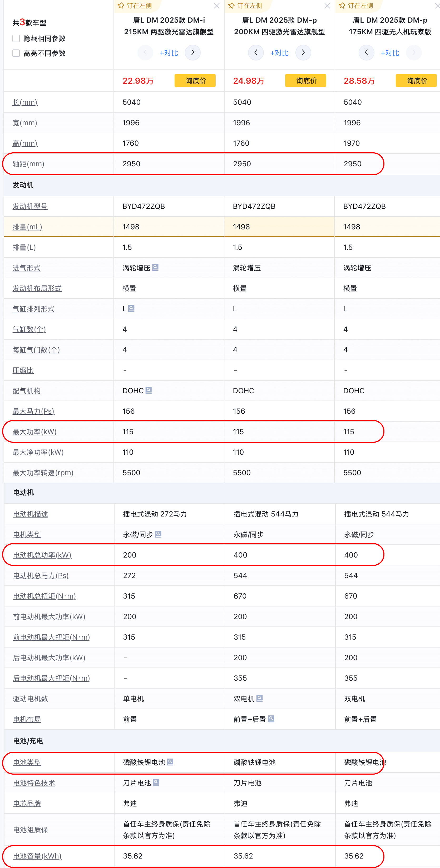Open the 气缸排列形式 parameter link
This screenshot has width=440, height=868.
[x=34, y=309]
